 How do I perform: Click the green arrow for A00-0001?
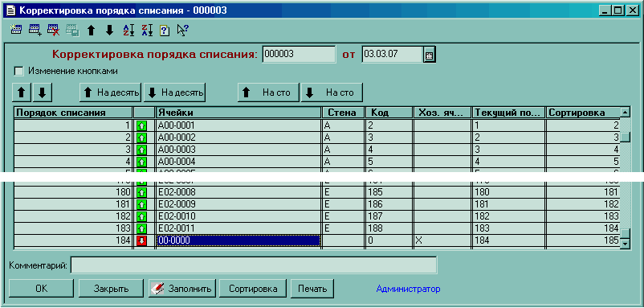[141, 125]
